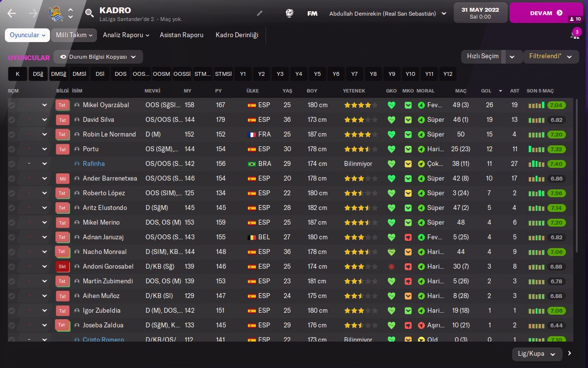This screenshot has height=368, width=588.
Task: Toggle selection check for Igor Zubeldia
Action: [x=12, y=311]
